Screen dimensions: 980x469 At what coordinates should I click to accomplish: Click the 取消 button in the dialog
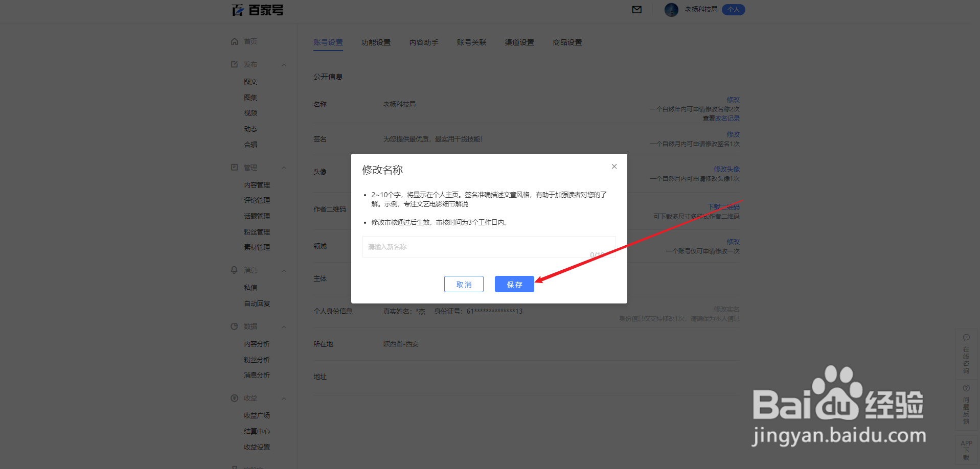[464, 284]
